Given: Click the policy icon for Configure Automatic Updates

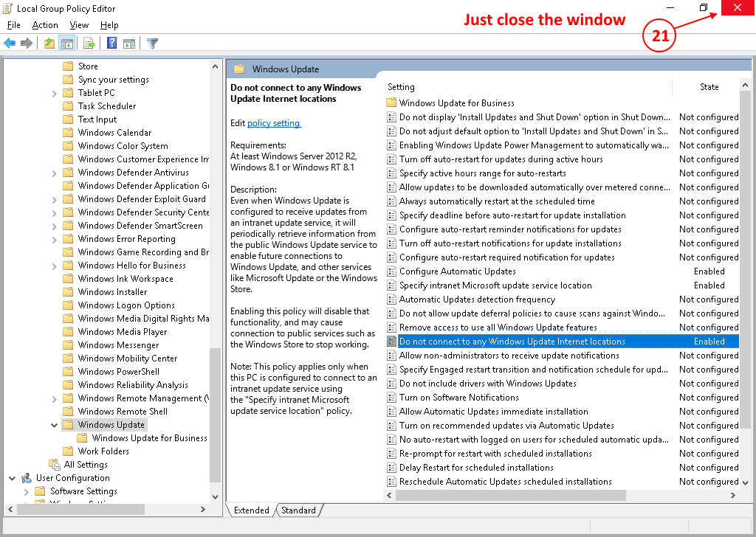Looking at the screenshot, I should click(x=391, y=271).
